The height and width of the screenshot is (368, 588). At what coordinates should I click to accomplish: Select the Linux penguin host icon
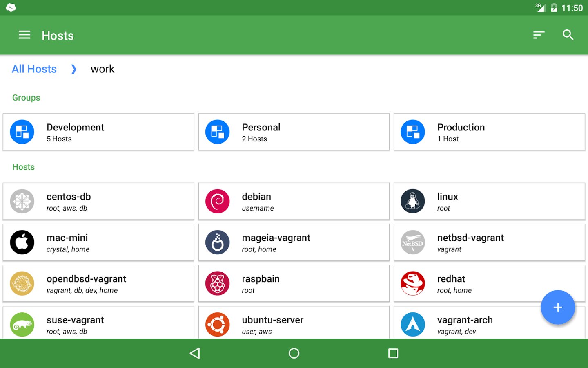click(x=413, y=201)
